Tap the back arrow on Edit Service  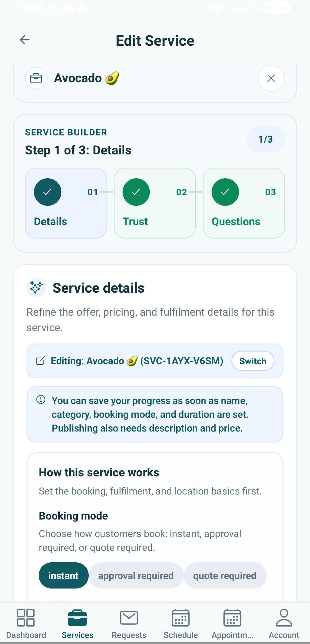coord(25,40)
